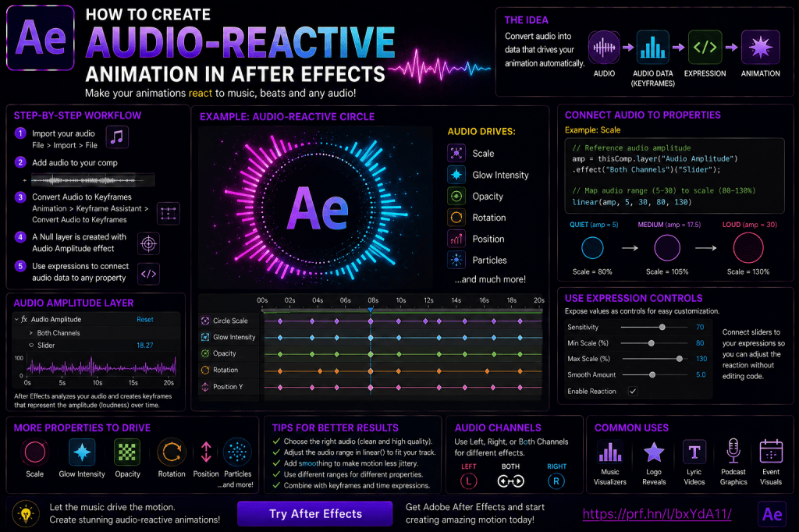Select the Left audio channel button

click(468, 481)
